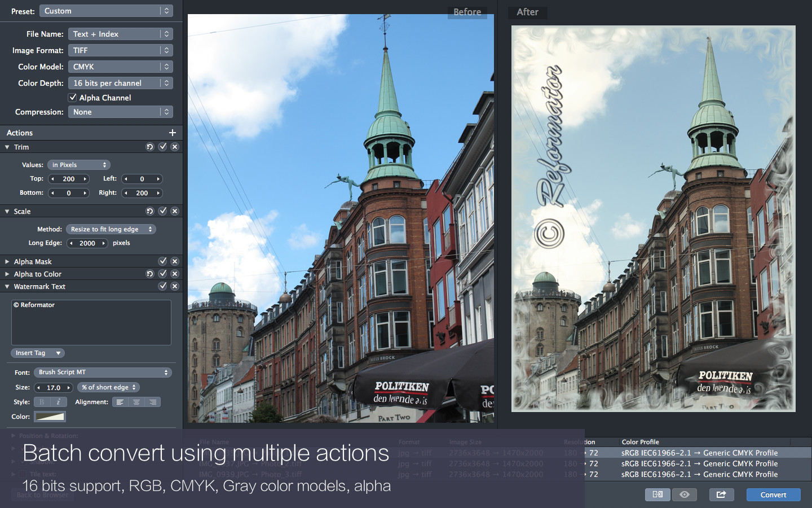Decrease the Trim Top value

(52, 179)
